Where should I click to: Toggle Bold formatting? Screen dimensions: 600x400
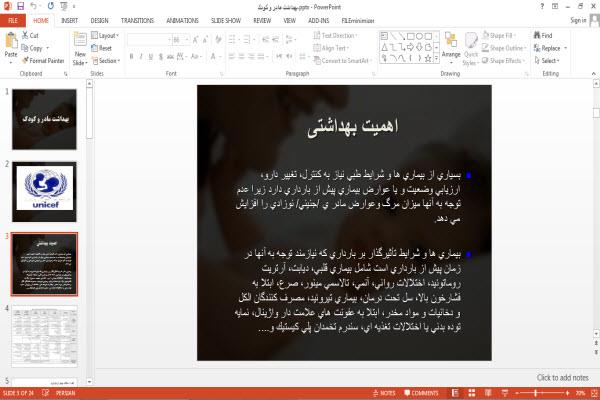tap(131, 57)
